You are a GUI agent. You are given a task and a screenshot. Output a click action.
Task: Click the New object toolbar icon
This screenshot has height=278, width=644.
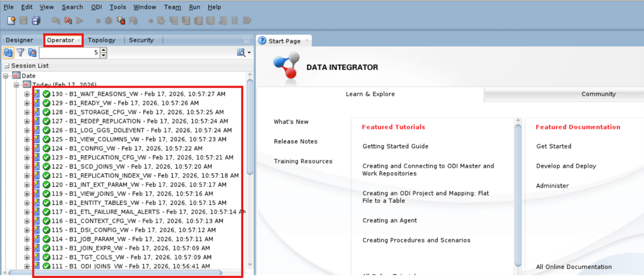point(11,21)
